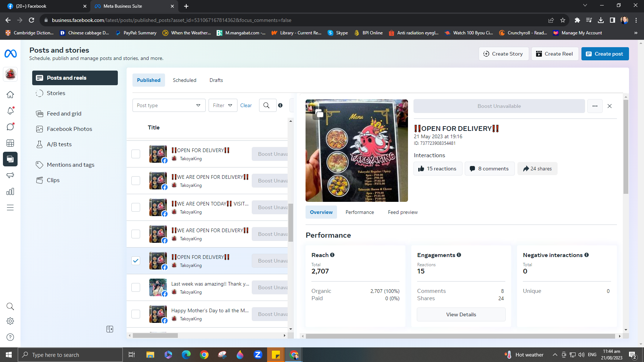Click the details panel vertical scrollbar
Viewport: 644px width, 362px height.
[x=626, y=146]
